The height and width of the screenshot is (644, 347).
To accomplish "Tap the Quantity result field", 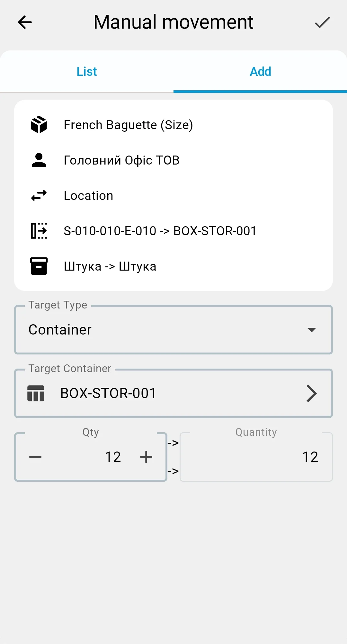I will 256,457.
